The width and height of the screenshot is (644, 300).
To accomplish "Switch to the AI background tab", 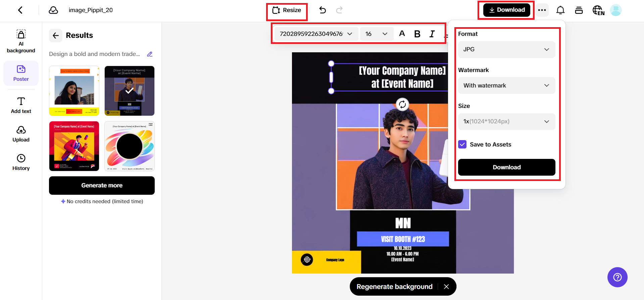I will 21,41.
